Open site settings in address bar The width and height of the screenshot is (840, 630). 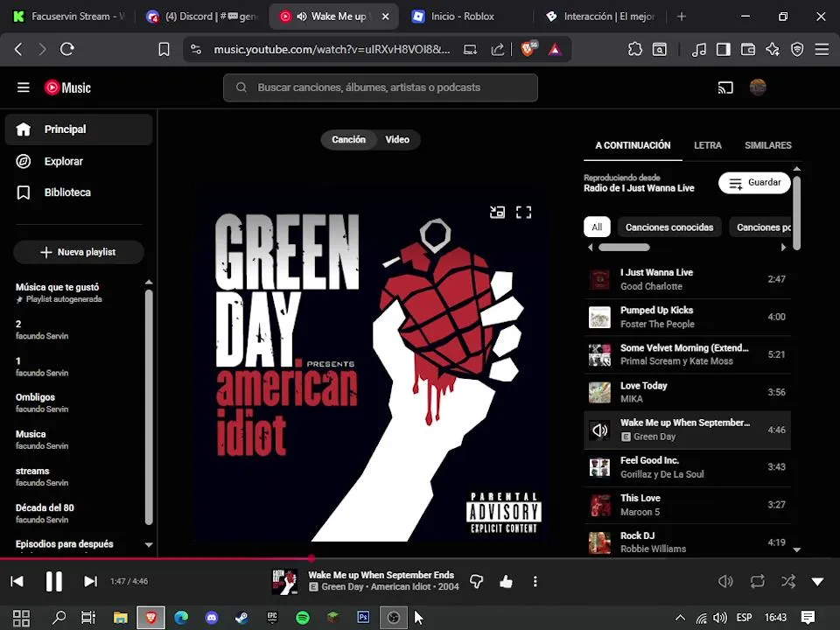pos(196,49)
